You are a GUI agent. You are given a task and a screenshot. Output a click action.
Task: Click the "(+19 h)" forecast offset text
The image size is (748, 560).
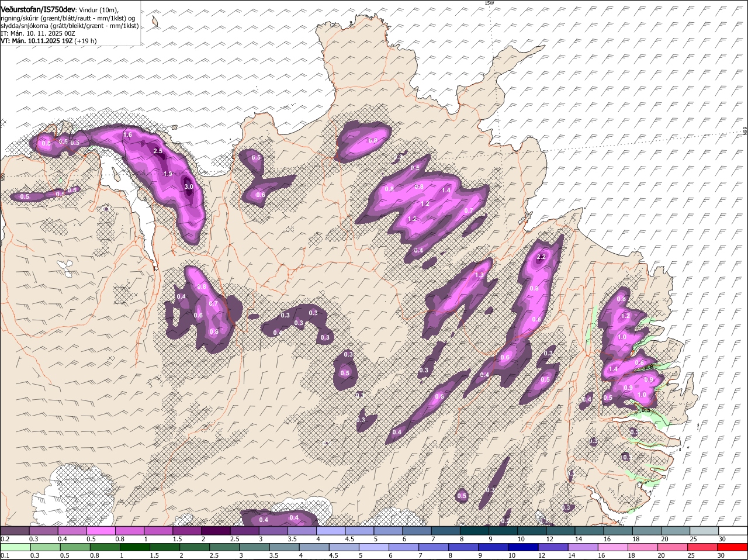tap(85, 41)
